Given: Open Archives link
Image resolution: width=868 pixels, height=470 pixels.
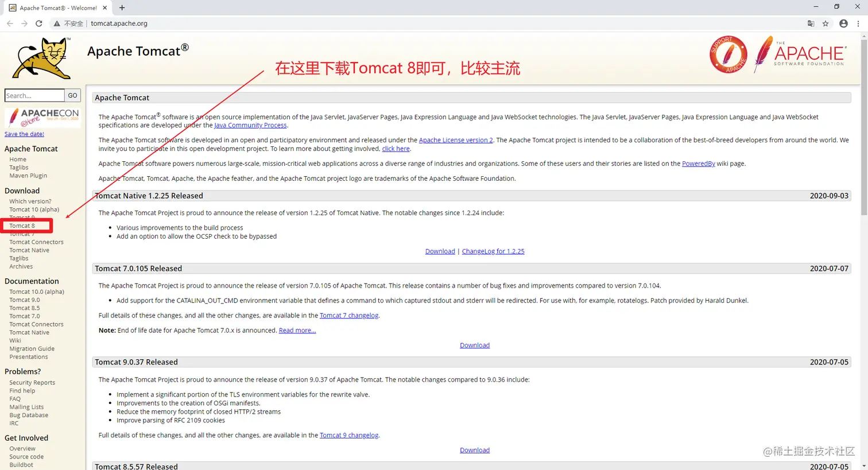Looking at the screenshot, I should 21,266.
